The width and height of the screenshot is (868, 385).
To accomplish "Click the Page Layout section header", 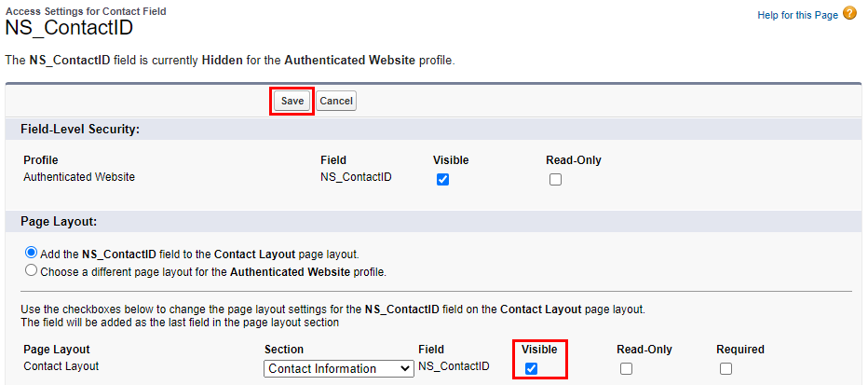I will (59, 222).
